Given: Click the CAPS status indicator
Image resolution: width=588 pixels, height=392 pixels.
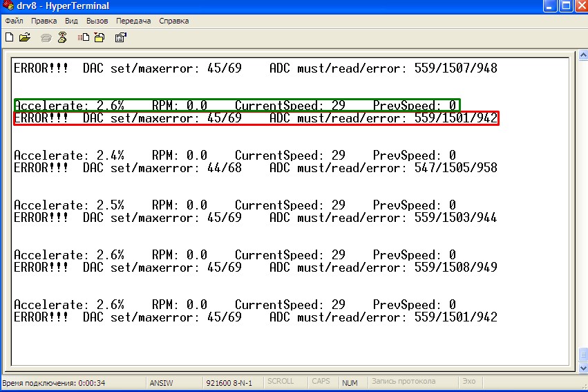Looking at the screenshot, I should tap(321, 381).
